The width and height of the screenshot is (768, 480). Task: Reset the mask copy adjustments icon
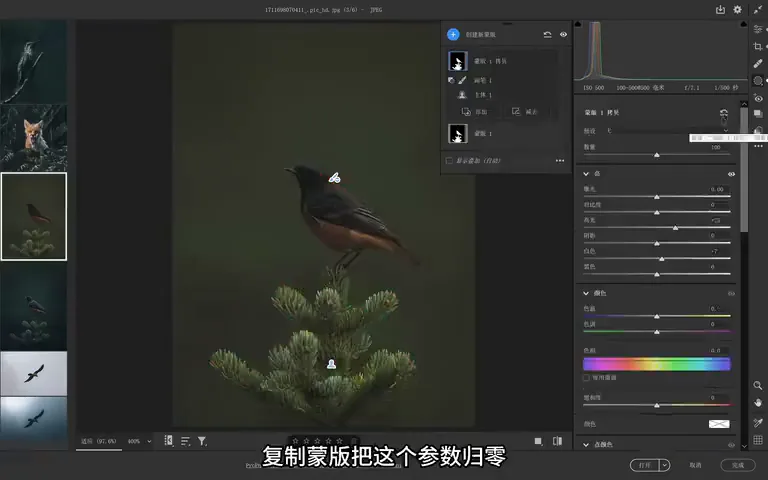pos(724,113)
